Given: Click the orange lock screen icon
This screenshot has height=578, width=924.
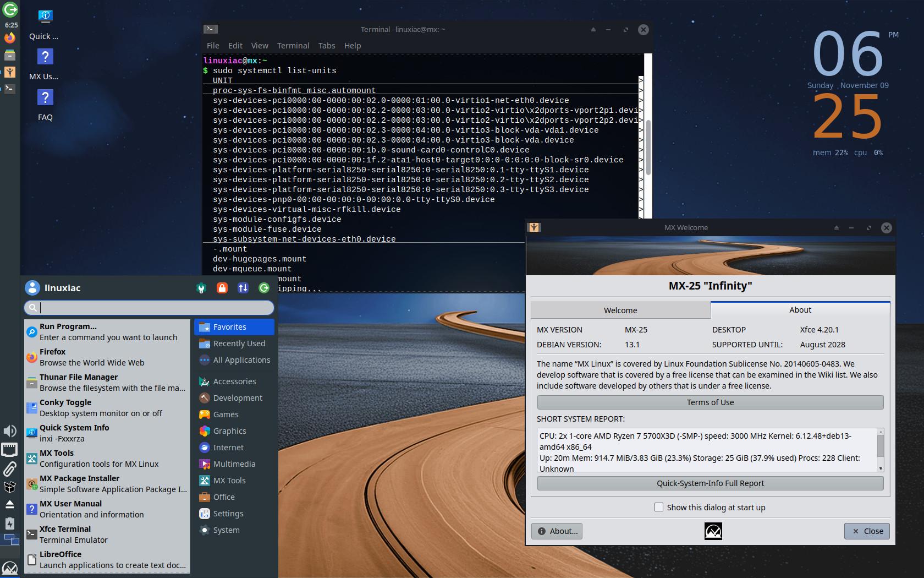Looking at the screenshot, I should pyautogui.click(x=222, y=288).
